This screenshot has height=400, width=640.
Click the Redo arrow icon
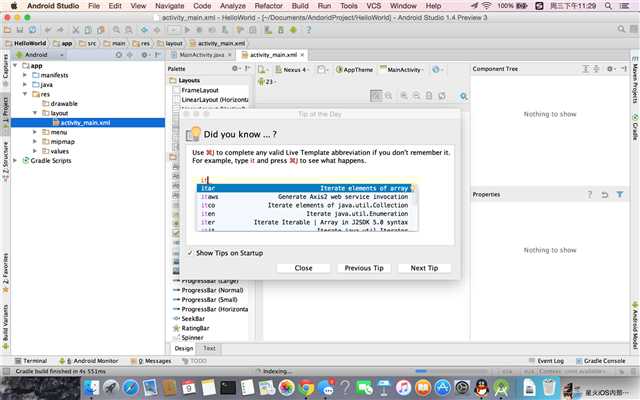60,30
